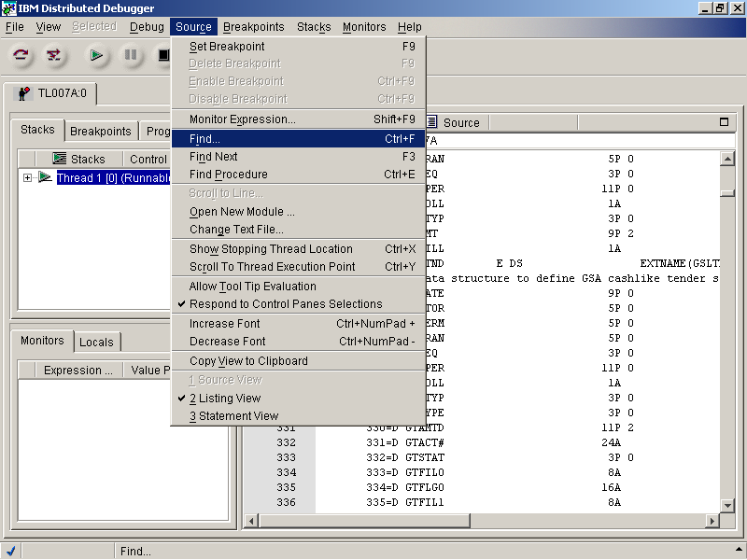Choose Change Text File... entry

[298, 229]
